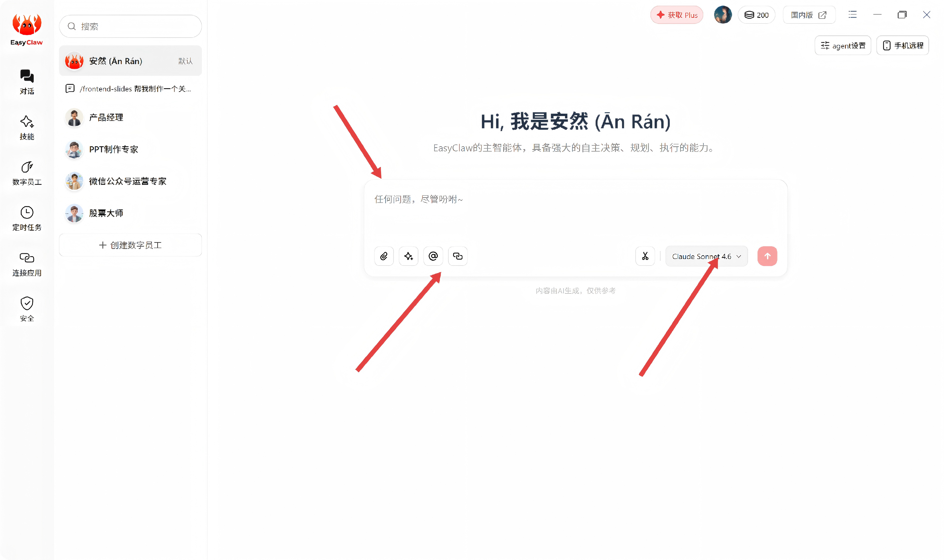Click the @ mention icon
This screenshot has width=944, height=560.
(x=433, y=256)
